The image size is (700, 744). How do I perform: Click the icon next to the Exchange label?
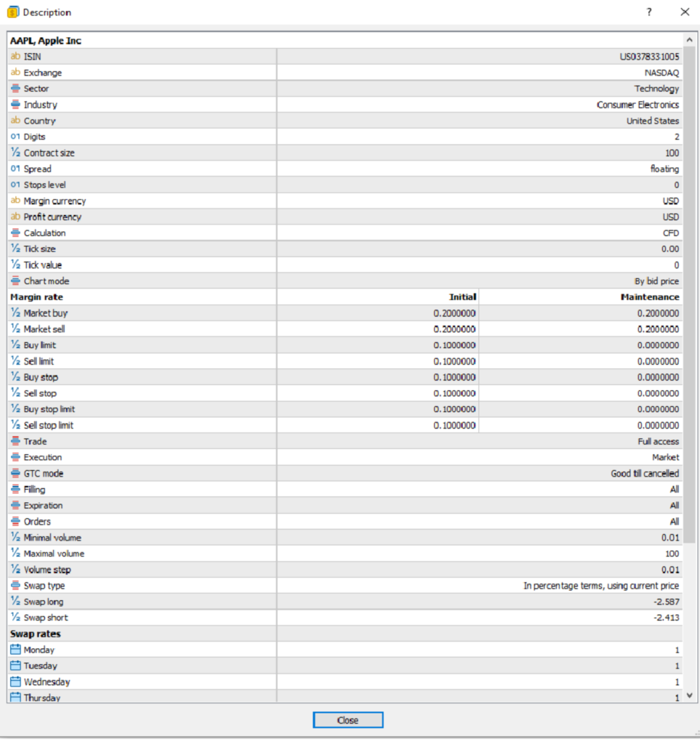tap(16, 73)
